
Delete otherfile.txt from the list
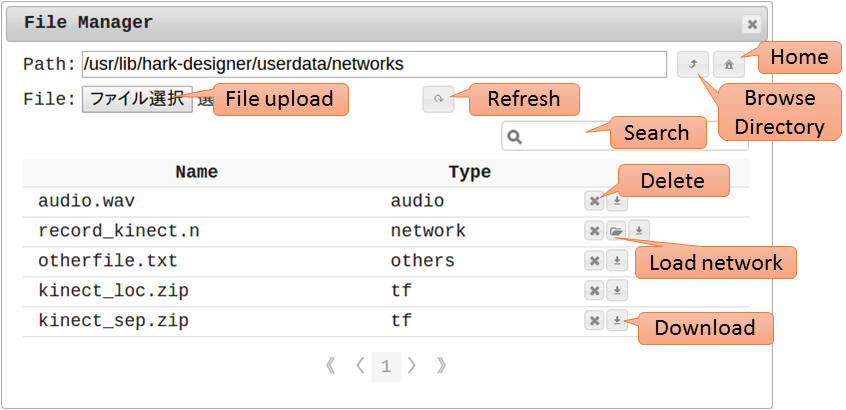pos(594,261)
